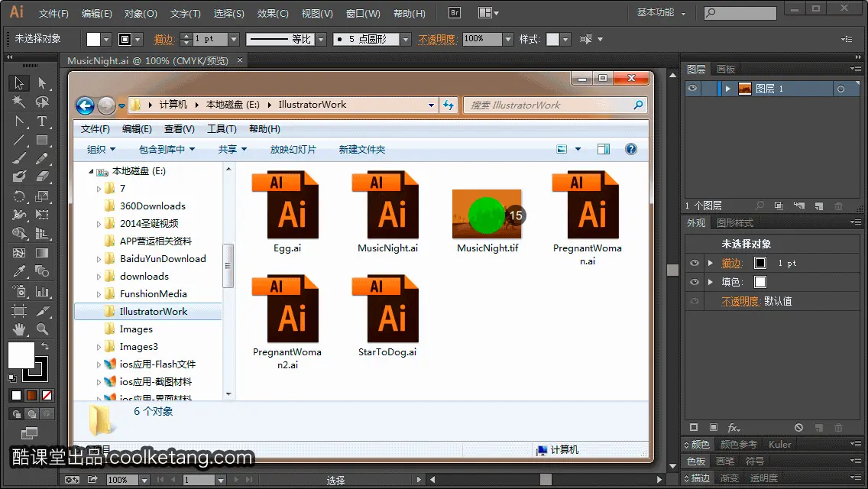Viewport: 868px width, 489px height.
Task: Open Illustrator 文件(F) menu
Action: tap(53, 13)
